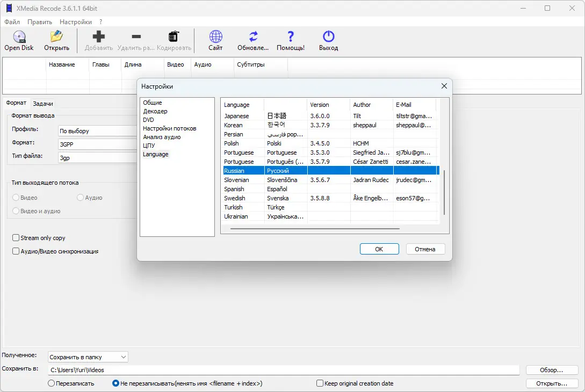Click the Language column header
The height and width of the screenshot is (392, 585).
click(243, 105)
